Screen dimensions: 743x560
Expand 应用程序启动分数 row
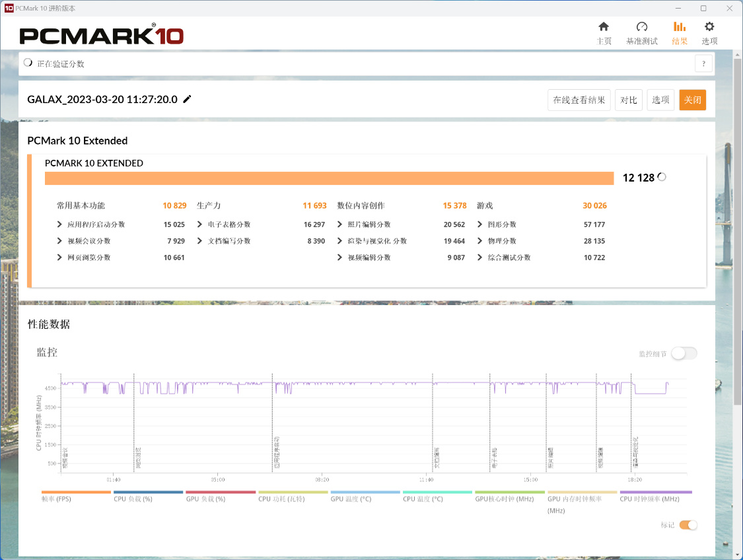click(59, 224)
